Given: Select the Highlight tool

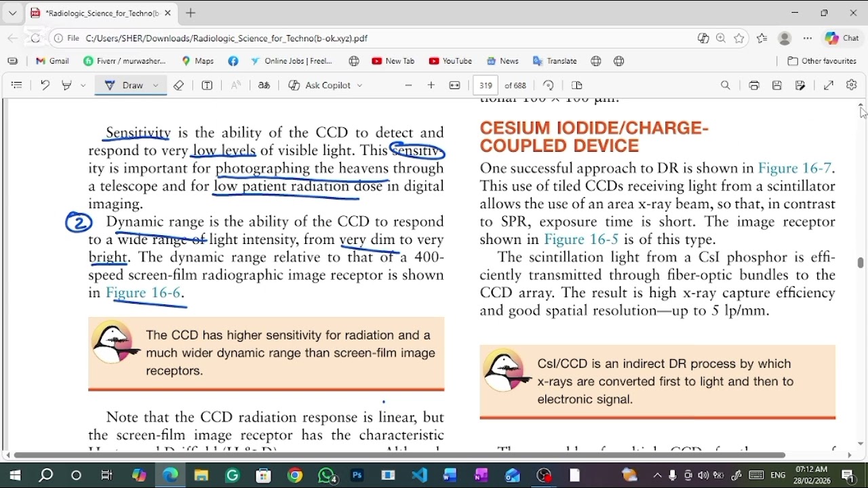Looking at the screenshot, I should (x=66, y=85).
